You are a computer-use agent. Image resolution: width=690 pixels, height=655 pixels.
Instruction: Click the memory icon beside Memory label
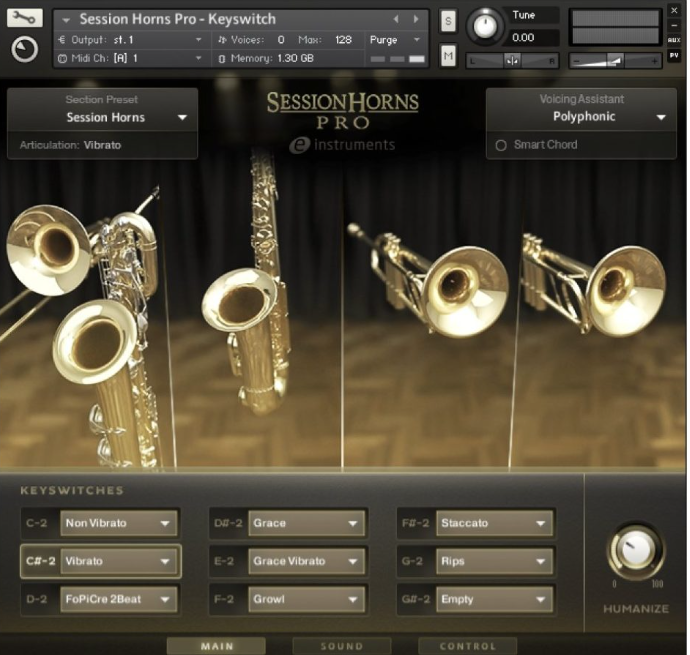click(222, 59)
